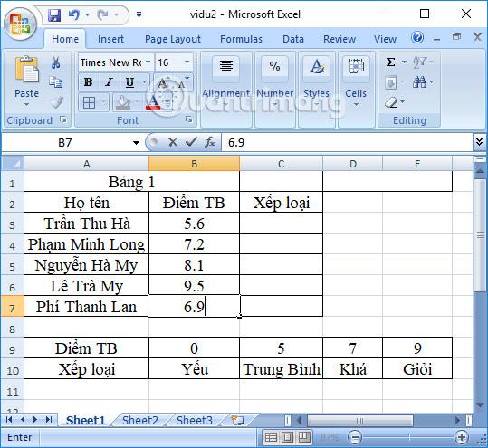Insert a new worksheet
488x448 pixels.
(x=238, y=420)
